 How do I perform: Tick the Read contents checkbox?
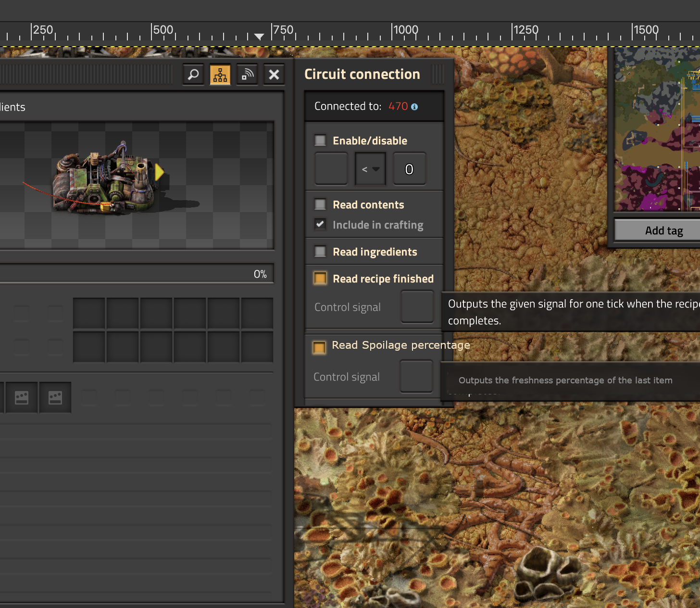click(320, 204)
